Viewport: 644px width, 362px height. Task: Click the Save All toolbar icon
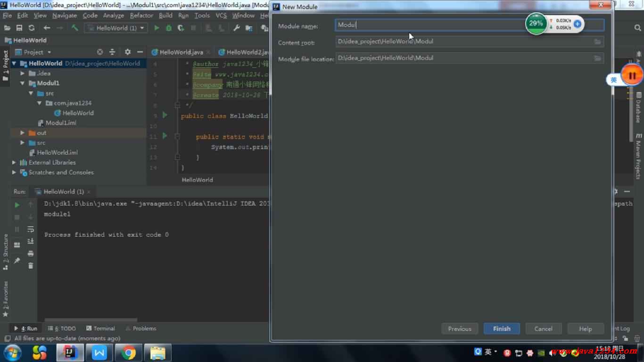click(19, 28)
